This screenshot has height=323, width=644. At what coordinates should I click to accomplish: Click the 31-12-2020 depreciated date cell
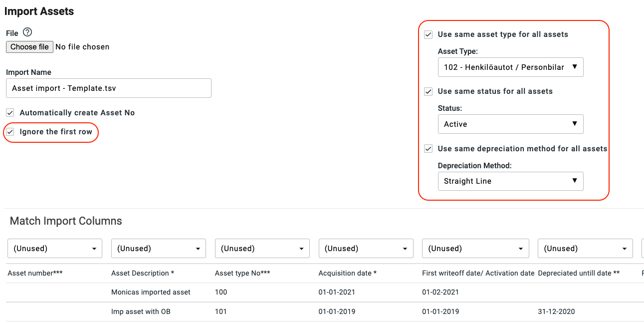point(556,312)
